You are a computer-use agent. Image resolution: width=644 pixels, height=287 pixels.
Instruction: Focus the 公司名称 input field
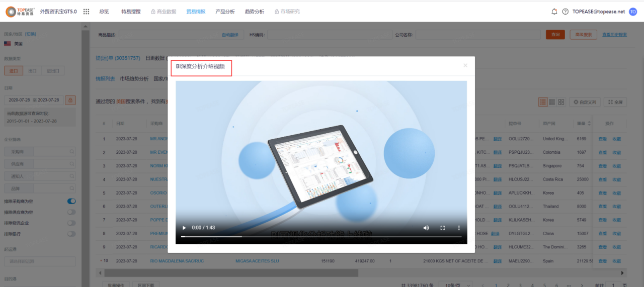[x=478, y=35]
